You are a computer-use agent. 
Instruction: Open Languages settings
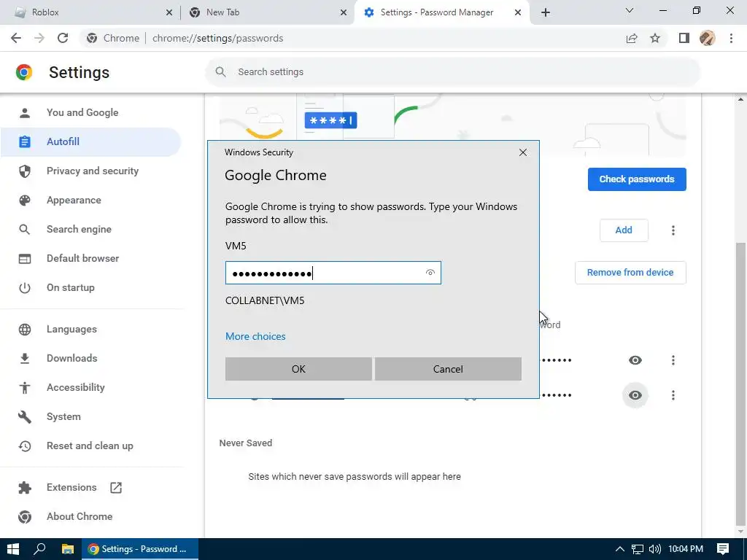click(x=90, y=329)
